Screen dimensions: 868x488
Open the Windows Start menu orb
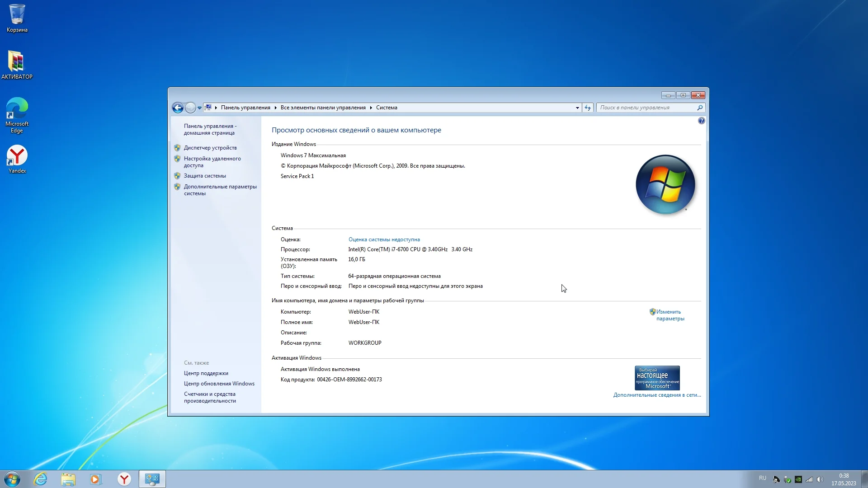tap(12, 479)
